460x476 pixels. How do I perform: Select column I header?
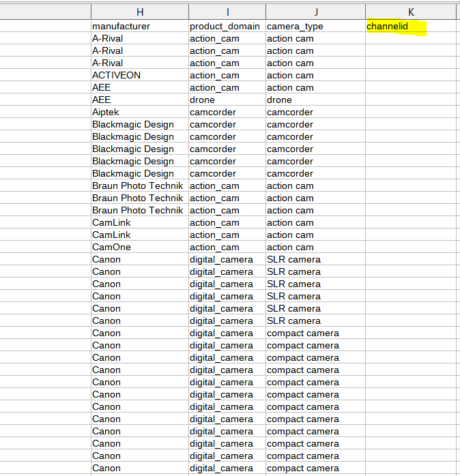point(227,12)
